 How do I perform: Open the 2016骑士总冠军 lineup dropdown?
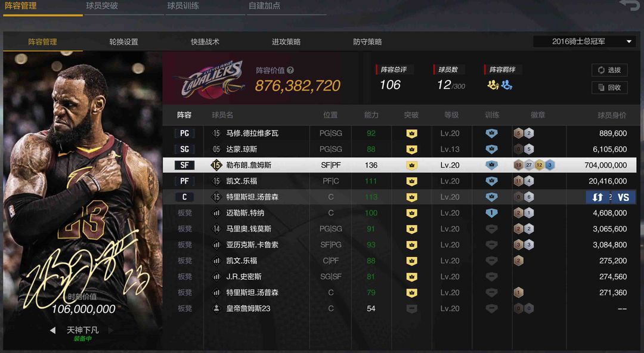tap(584, 42)
